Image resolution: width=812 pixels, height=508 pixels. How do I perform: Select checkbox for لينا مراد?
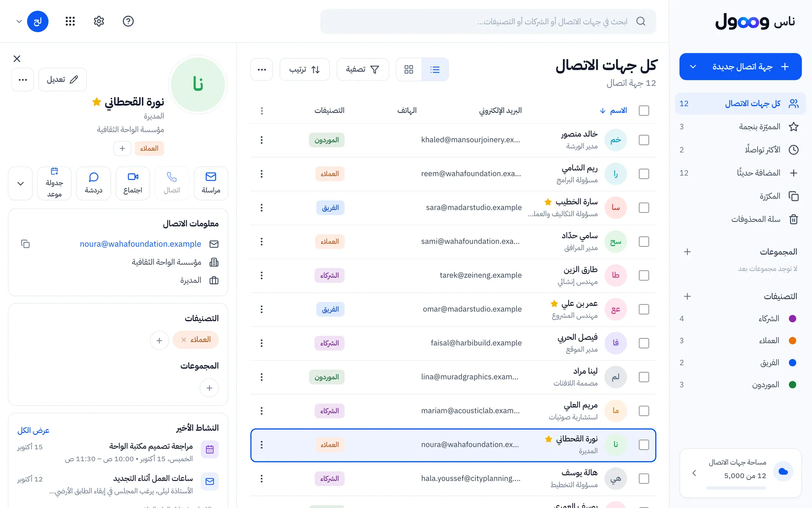[x=644, y=377]
